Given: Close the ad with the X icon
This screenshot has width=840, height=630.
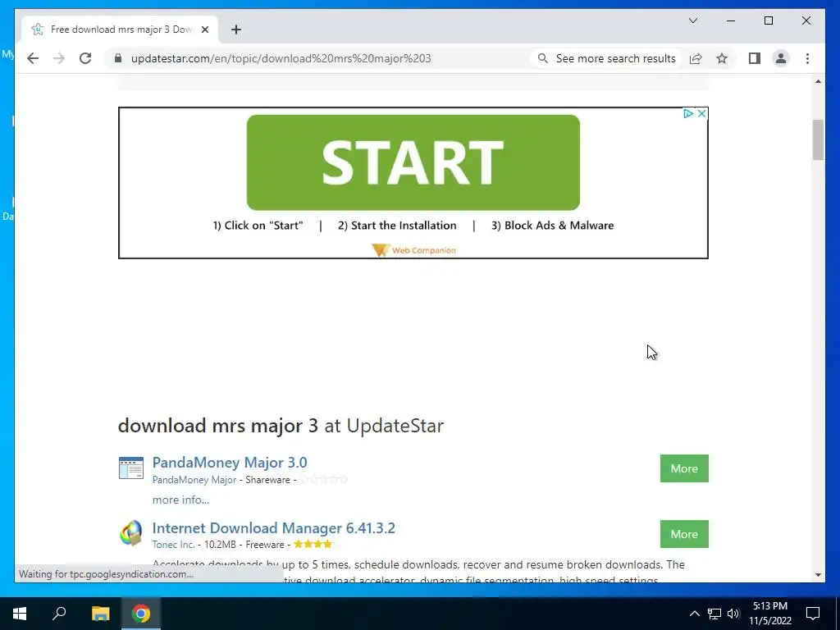Looking at the screenshot, I should coord(701,113).
